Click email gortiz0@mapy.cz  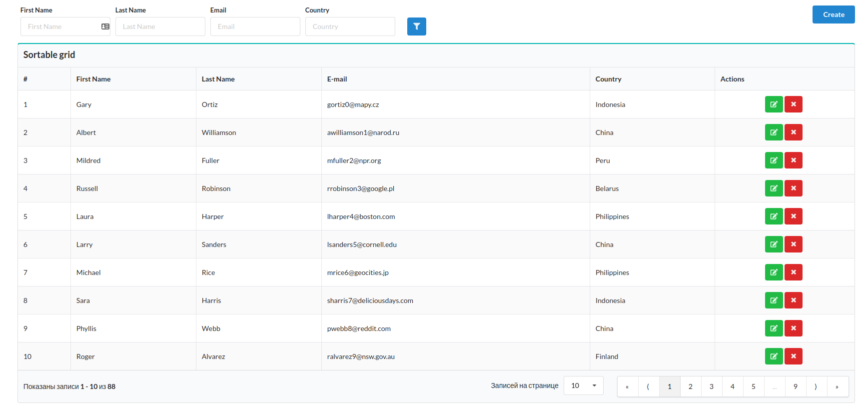click(x=353, y=104)
